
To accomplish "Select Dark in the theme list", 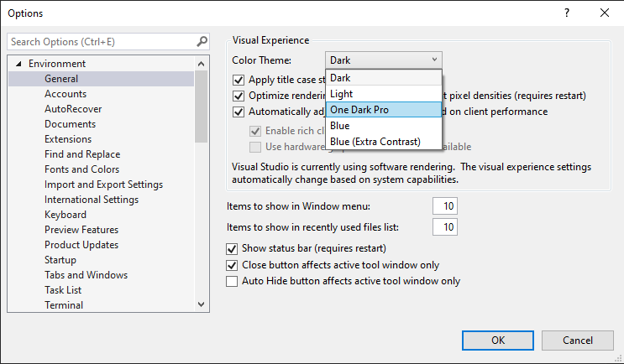I will coord(384,78).
